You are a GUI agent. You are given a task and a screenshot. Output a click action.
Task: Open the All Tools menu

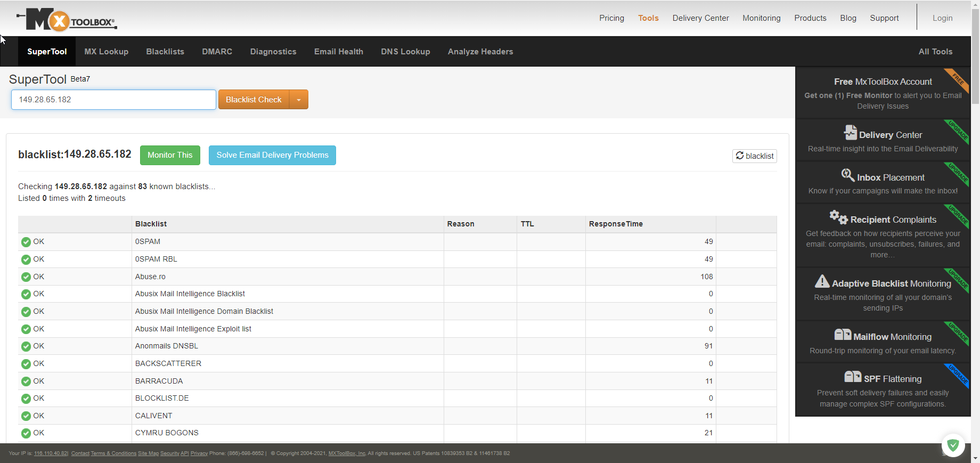coord(935,52)
